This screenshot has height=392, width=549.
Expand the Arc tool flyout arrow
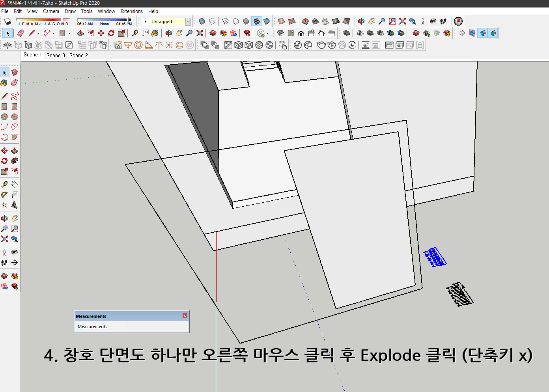pos(54,33)
